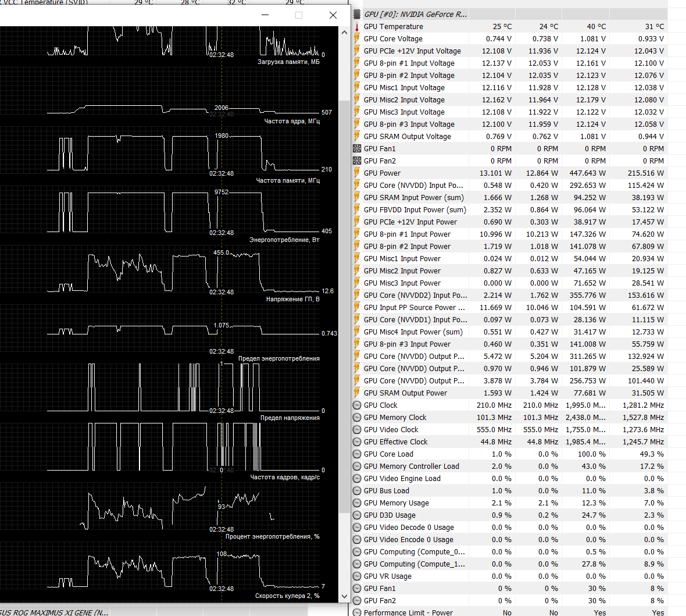
Task: Click the GPU Memory Controller Load icon
Action: 356,467
